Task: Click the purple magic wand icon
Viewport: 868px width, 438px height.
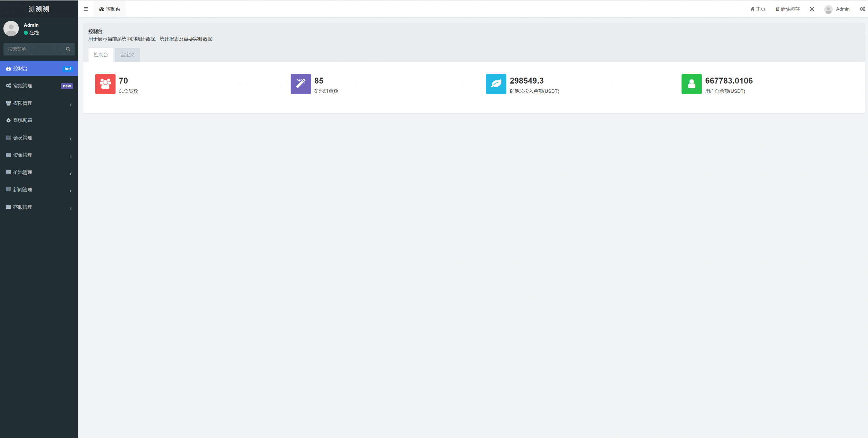Action: (301, 84)
